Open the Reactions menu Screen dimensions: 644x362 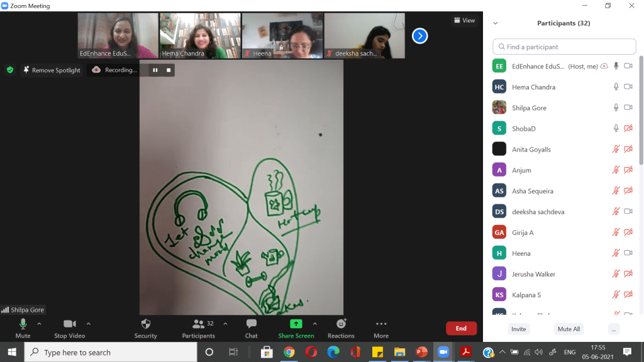(x=341, y=327)
